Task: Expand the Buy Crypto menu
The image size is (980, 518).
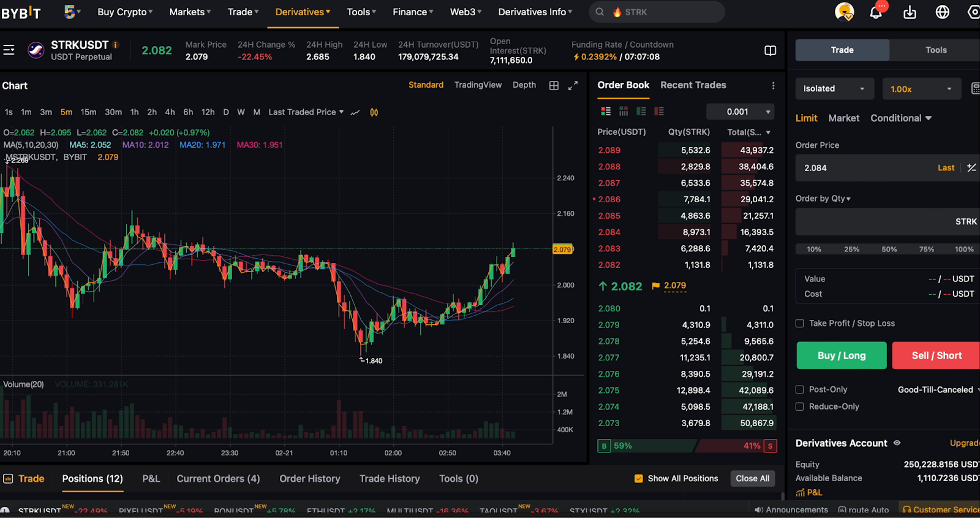Action: (125, 12)
